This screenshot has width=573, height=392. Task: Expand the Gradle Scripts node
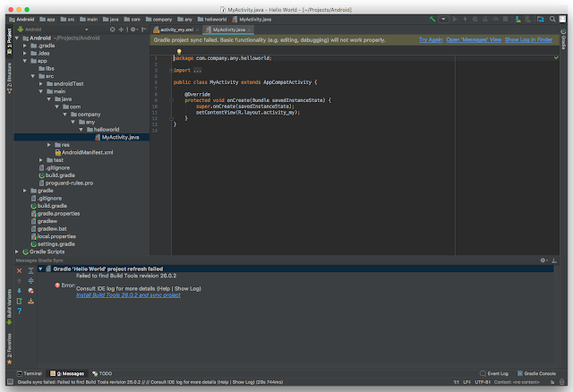point(17,251)
